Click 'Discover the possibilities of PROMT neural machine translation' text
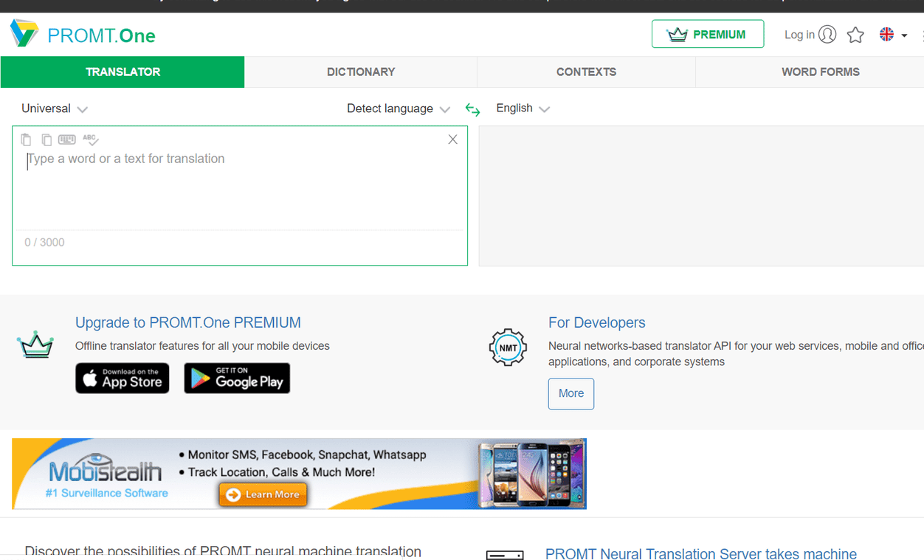Viewport: 924px width, 560px height. pyautogui.click(x=223, y=552)
